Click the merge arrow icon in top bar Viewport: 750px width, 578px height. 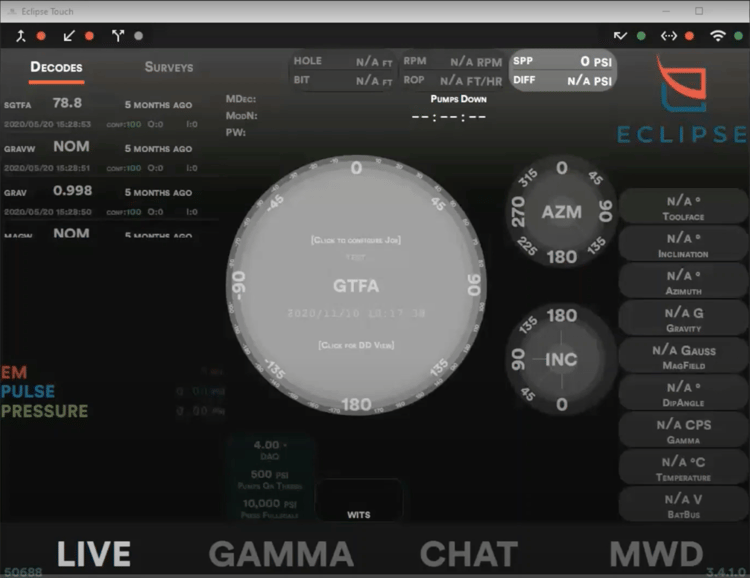tap(20, 36)
